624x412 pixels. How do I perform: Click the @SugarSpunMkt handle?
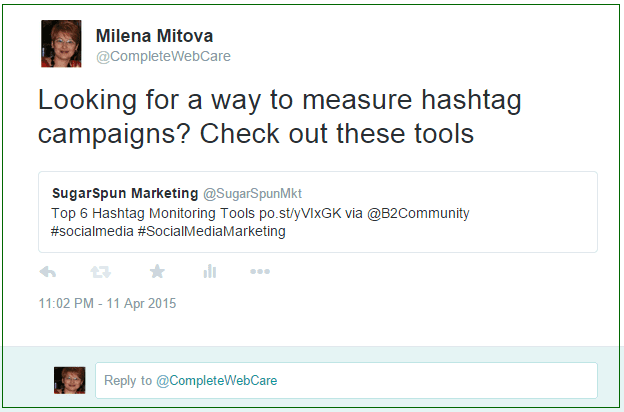click(252, 193)
